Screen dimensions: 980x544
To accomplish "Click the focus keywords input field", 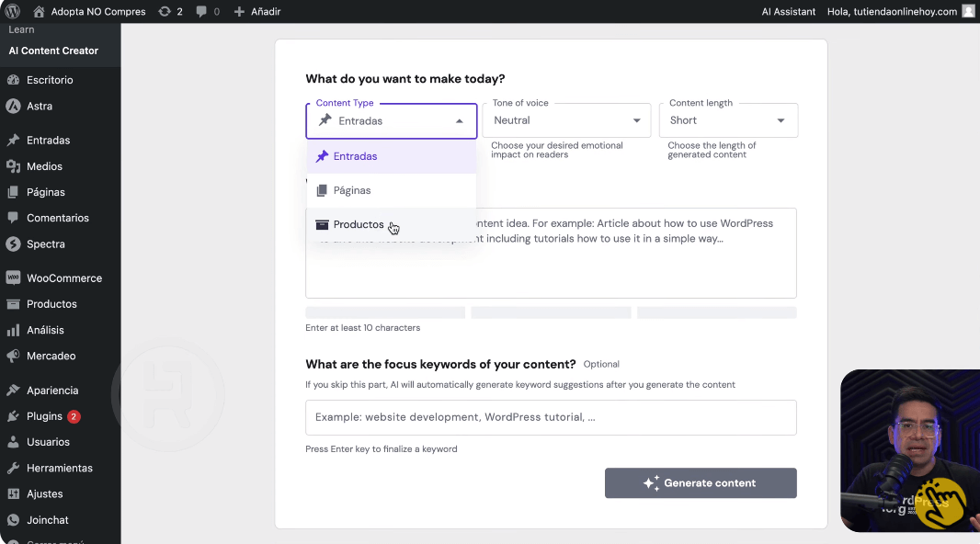I will [551, 417].
